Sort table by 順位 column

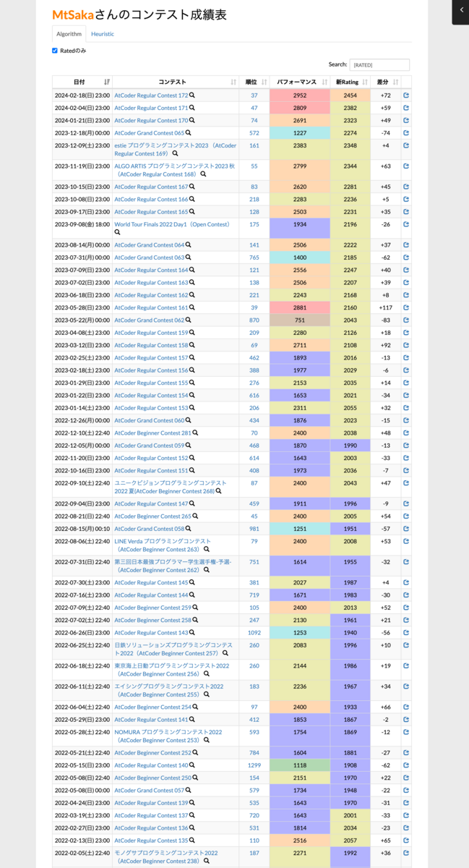254,82
